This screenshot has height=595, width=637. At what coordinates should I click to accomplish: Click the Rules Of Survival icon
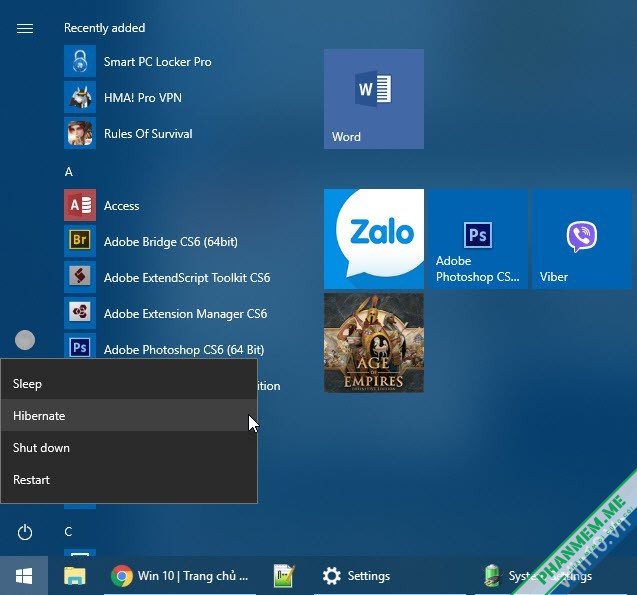pyautogui.click(x=80, y=134)
